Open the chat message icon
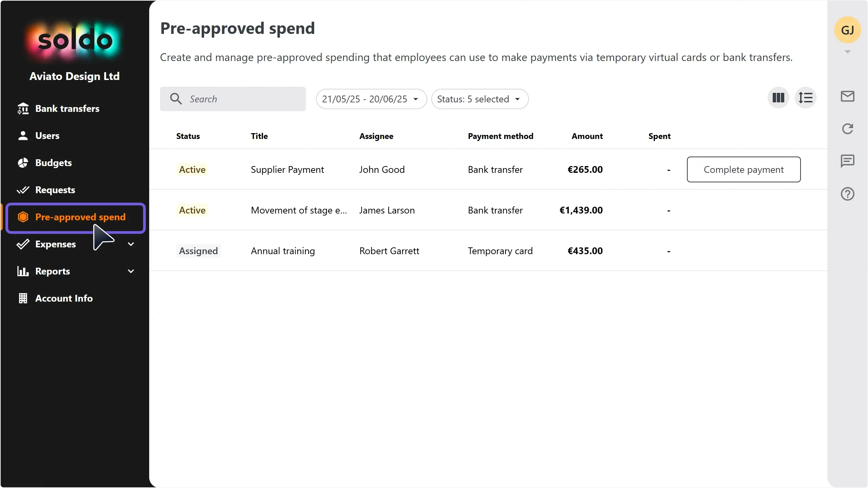Image resolution: width=868 pixels, height=488 pixels. click(847, 161)
